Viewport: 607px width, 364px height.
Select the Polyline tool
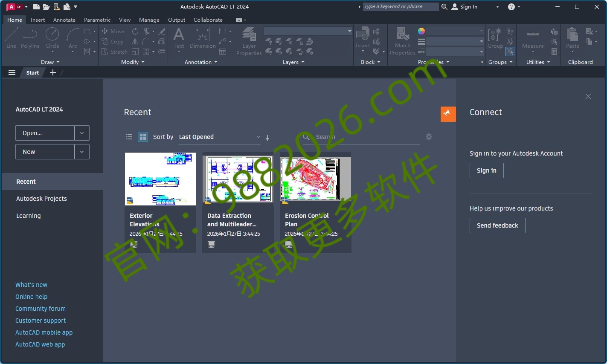coord(30,38)
